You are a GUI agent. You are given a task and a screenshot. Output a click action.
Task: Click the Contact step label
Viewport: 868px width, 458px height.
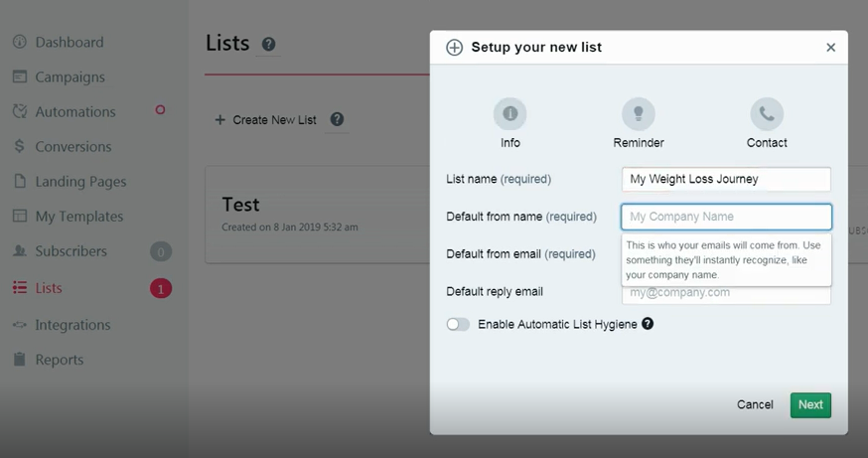pyautogui.click(x=767, y=143)
